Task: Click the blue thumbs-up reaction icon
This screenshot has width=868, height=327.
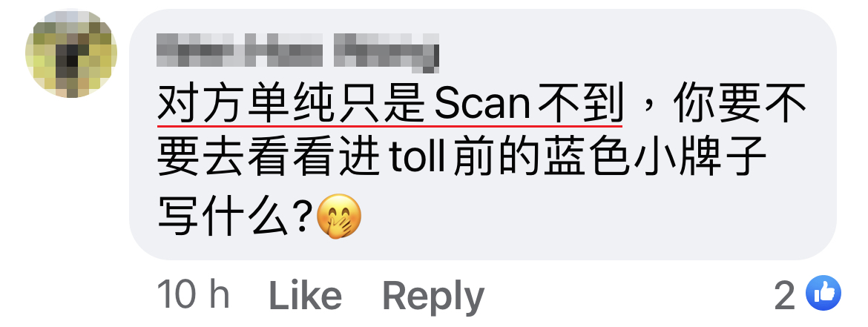Action: (x=823, y=293)
